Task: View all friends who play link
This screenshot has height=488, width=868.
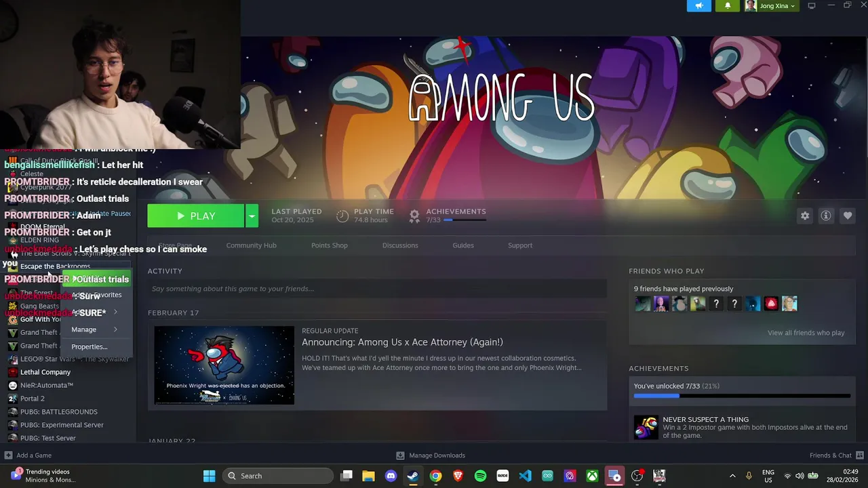Action: point(806,333)
